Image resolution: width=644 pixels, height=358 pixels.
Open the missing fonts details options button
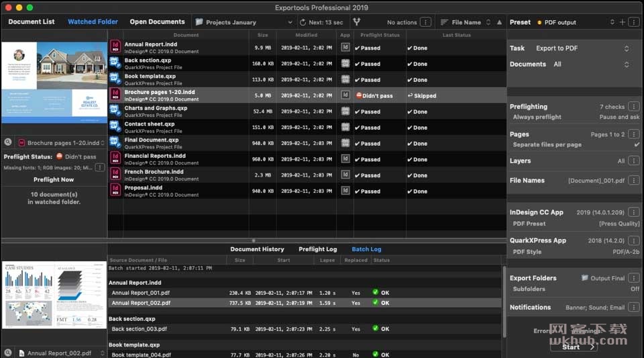(100, 167)
